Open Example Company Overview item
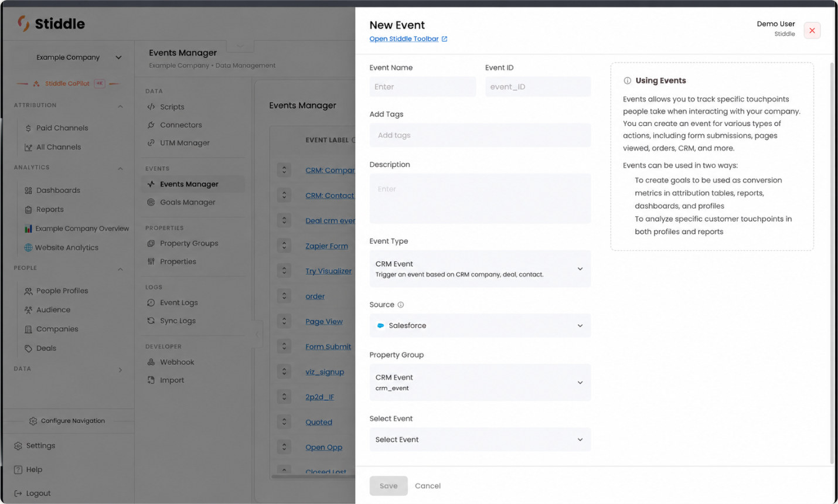 (x=76, y=229)
